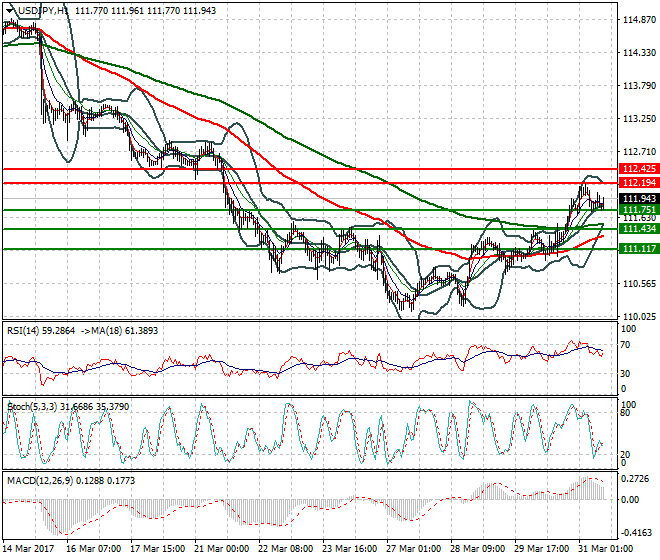Viewport: 660px width, 560px height.
Task: Click the MACD 0.2726 scale maximum value
Action: tap(635, 479)
